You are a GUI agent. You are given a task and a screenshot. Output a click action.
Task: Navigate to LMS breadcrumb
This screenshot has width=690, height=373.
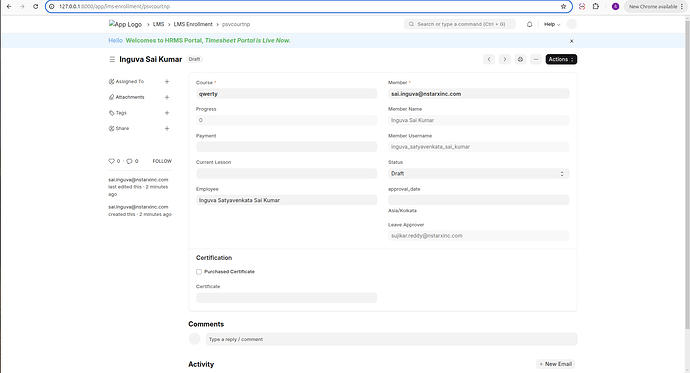coord(158,24)
